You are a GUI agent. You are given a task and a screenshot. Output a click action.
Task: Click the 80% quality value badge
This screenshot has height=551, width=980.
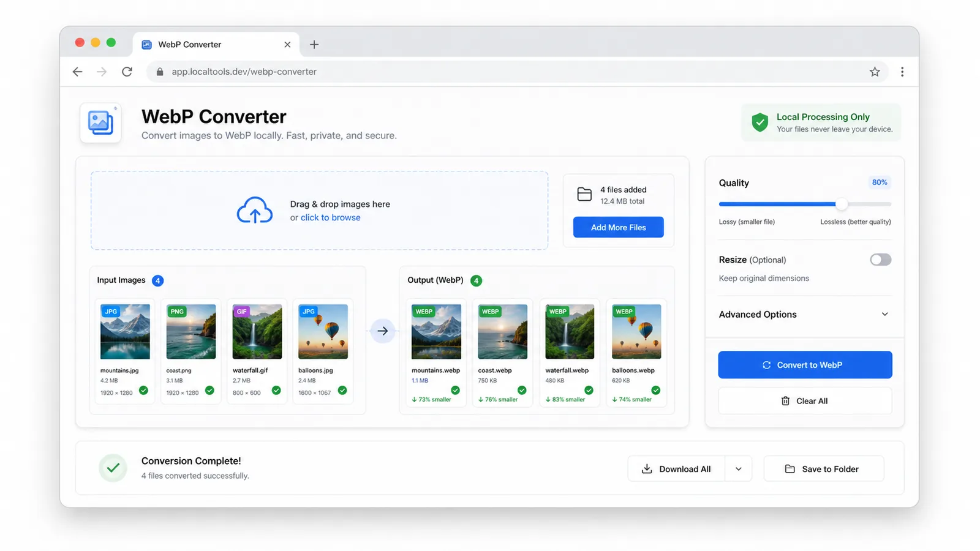pyautogui.click(x=880, y=182)
